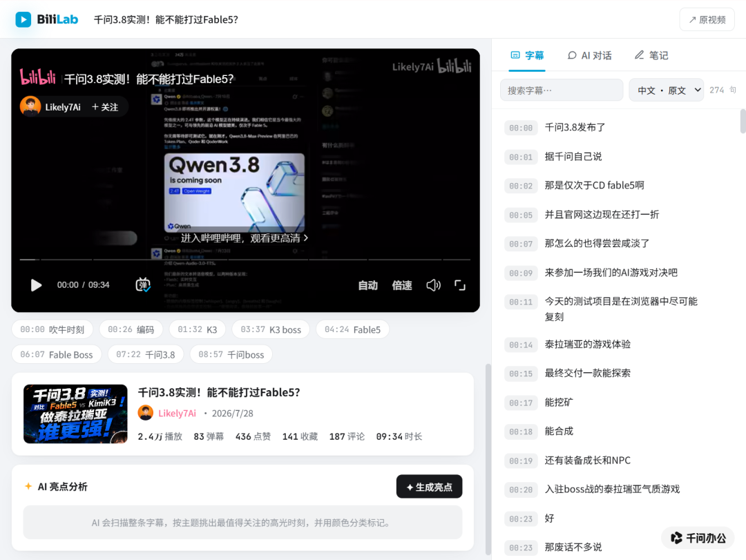Click the 生成亮点 button
Viewport: 746px width, 560px height.
(x=429, y=486)
